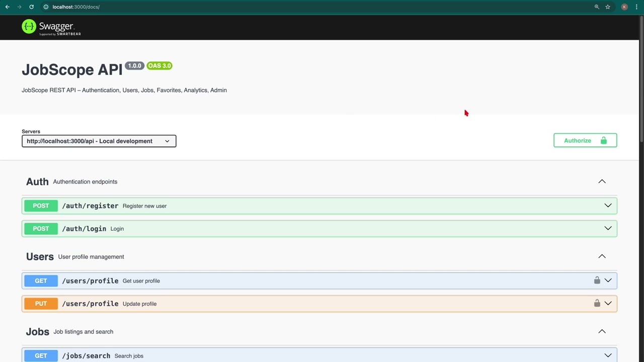The image size is (644, 362).
Task: Click the POST badge of /auth/login
Action: click(41, 228)
